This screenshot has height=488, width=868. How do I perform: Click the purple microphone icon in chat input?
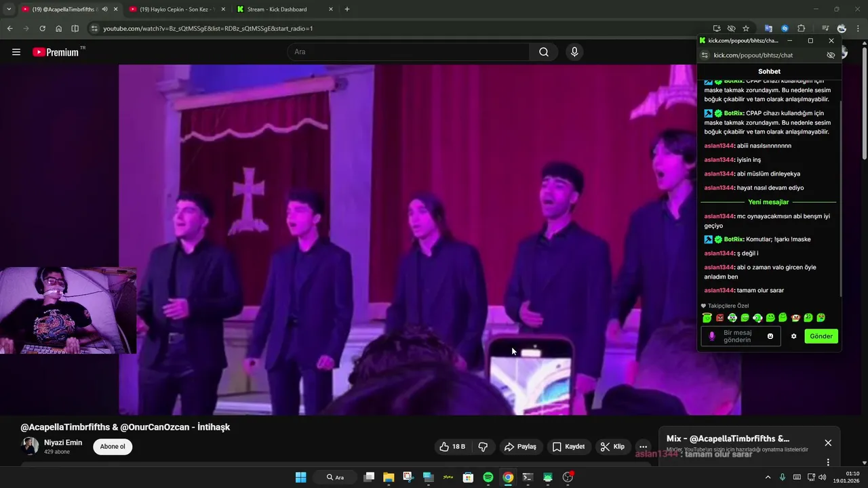tap(711, 336)
